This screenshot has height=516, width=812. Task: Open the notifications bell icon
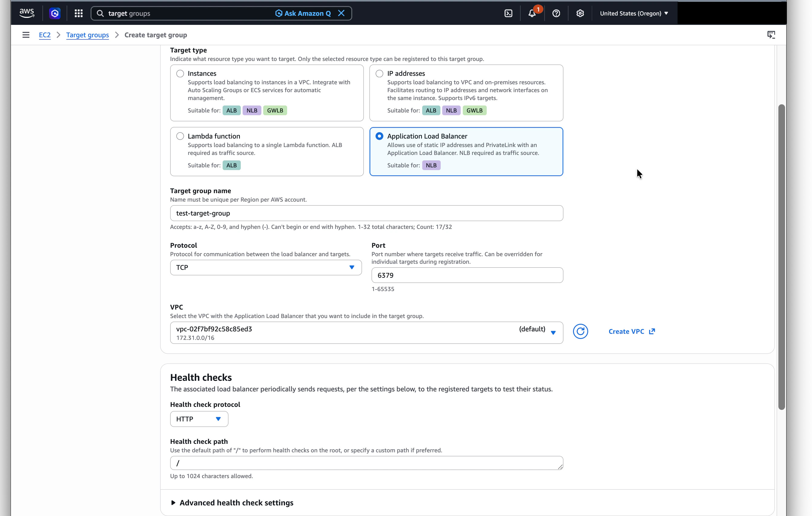(532, 13)
